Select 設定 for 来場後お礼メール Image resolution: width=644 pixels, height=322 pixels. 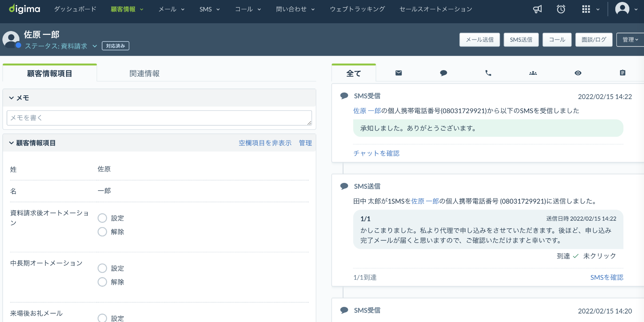[x=102, y=318]
